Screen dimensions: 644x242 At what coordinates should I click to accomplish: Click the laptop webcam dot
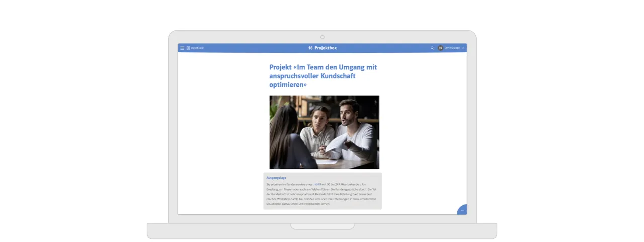pos(323,37)
